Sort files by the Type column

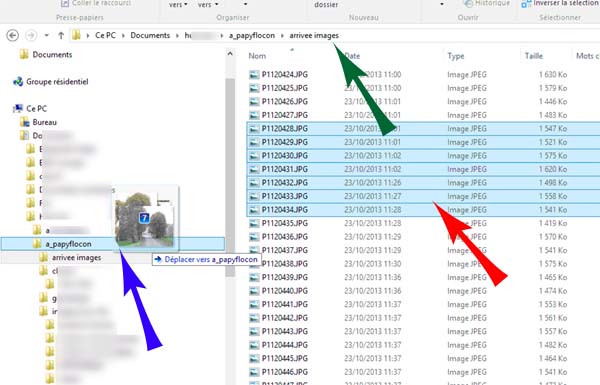(x=456, y=56)
